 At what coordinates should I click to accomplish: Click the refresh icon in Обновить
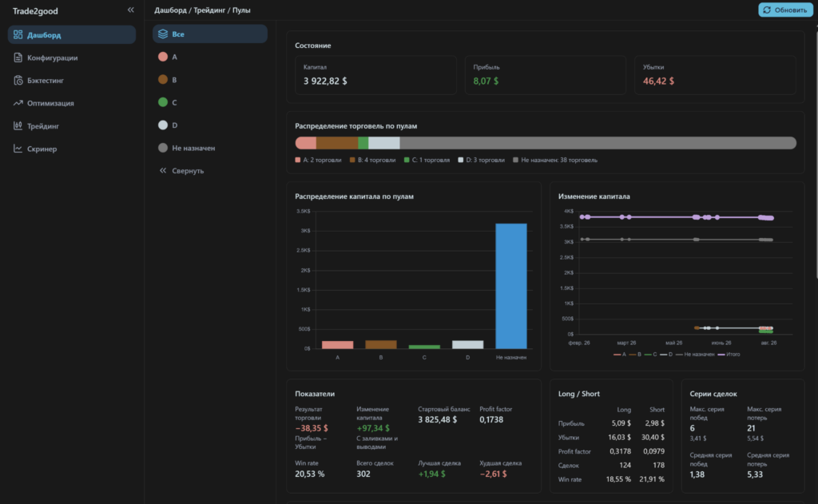[x=767, y=10]
